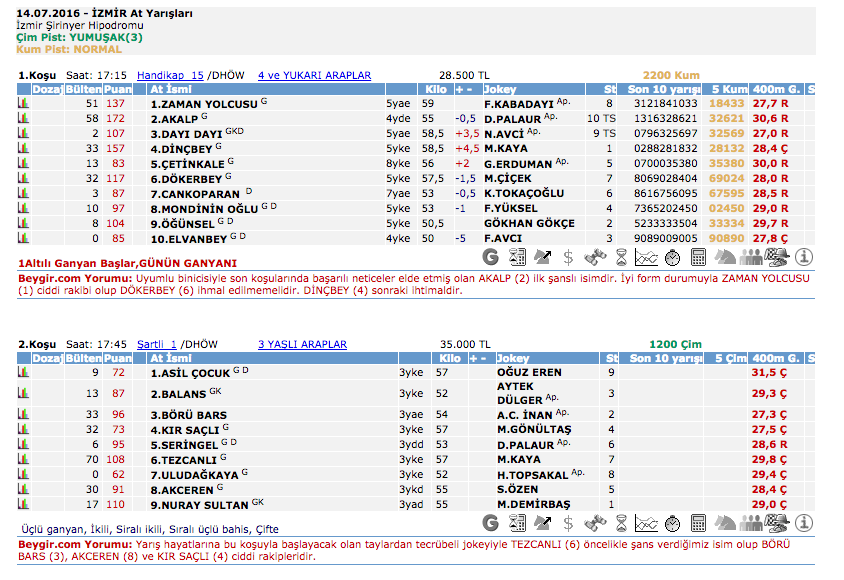Click the G icon under race 1
Screen dimensions: 844x580
point(490,256)
